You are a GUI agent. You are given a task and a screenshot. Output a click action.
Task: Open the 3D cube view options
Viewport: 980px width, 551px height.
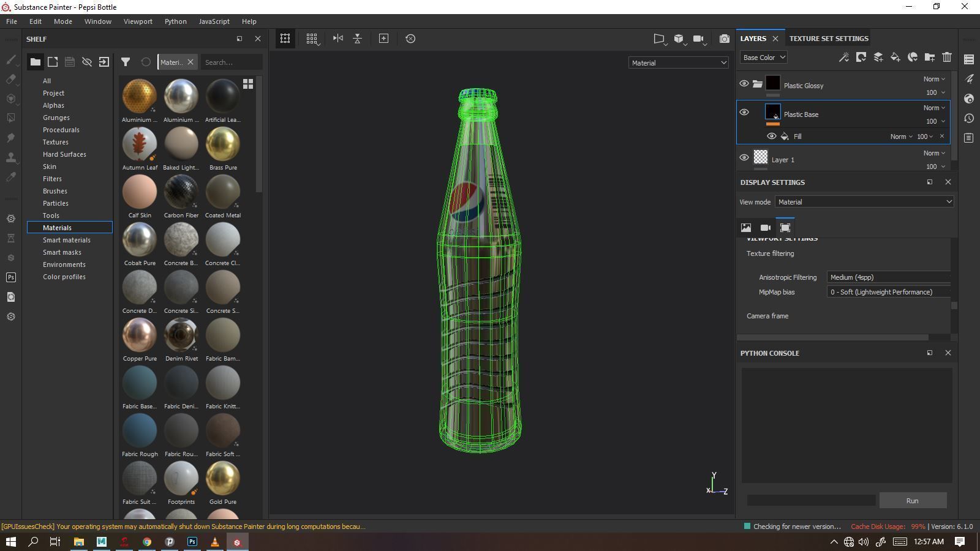[679, 39]
